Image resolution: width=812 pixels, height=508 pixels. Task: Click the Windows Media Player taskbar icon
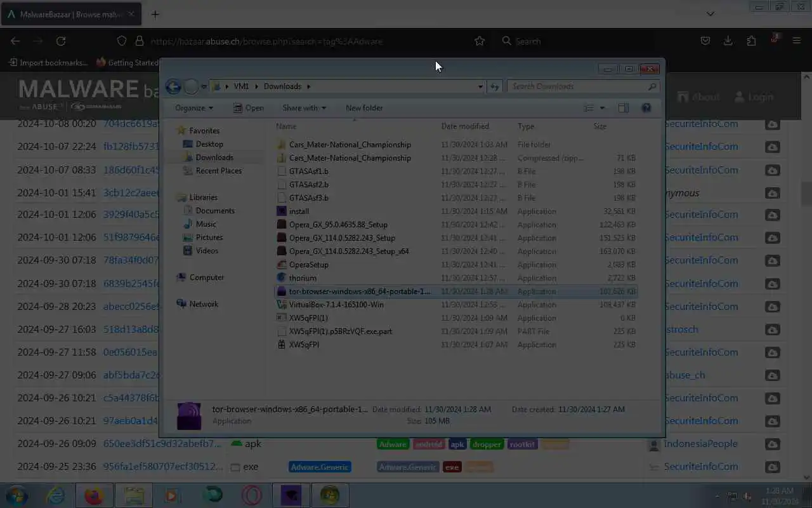point(173,495)
